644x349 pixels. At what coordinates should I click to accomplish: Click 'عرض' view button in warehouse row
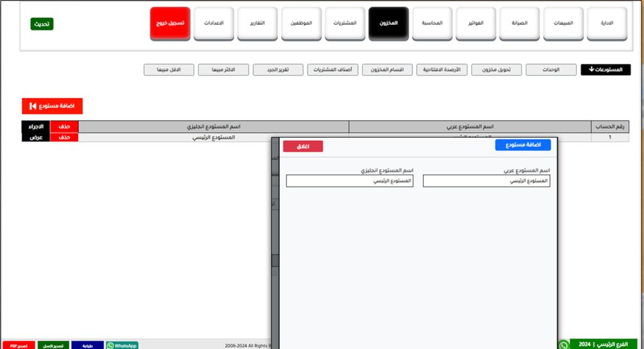click(x=36, y=137)
